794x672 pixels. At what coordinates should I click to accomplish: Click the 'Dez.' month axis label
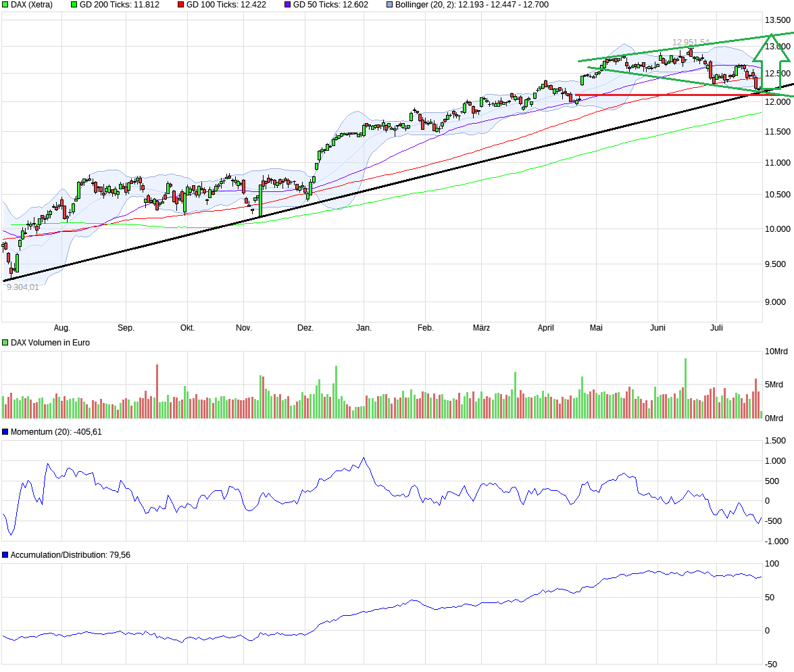pyautogui.click(x=305, y=328)
